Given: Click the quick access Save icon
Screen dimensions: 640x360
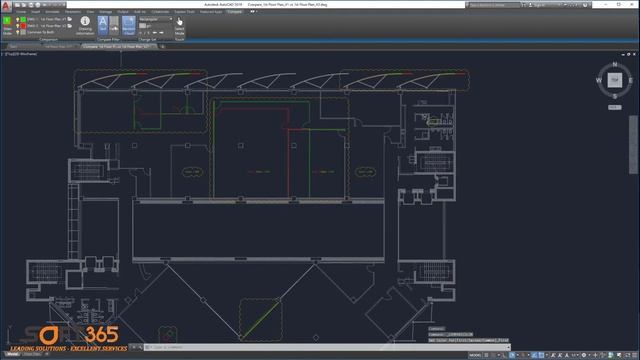Looking at the screenshot, I should click(x=31, y=5).
